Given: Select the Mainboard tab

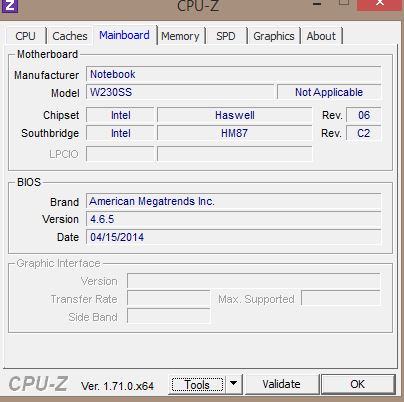Looking at the screenshot, I should pos(124,35).
